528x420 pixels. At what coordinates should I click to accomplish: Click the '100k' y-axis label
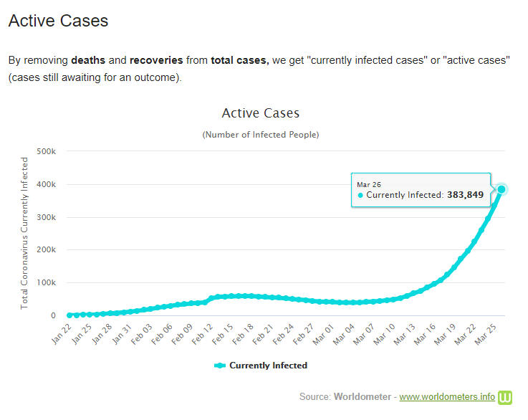coord(46,282)
